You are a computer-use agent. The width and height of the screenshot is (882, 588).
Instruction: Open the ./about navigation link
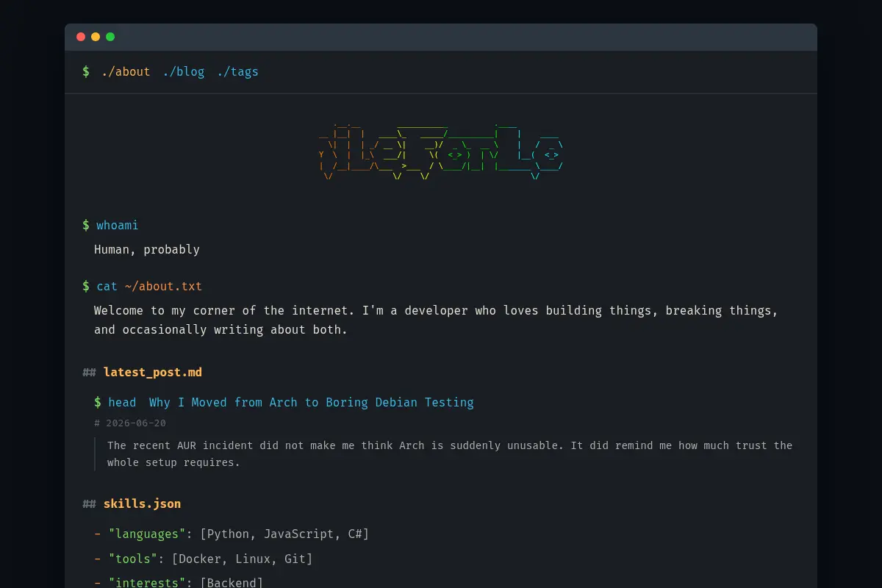(126, 72)
